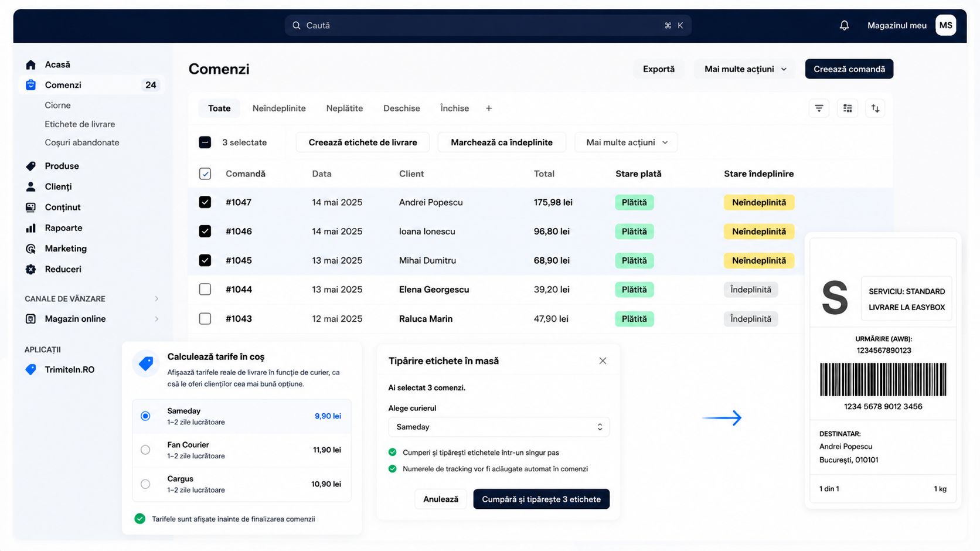Check order #1043 checkbox

coord(205,318)
